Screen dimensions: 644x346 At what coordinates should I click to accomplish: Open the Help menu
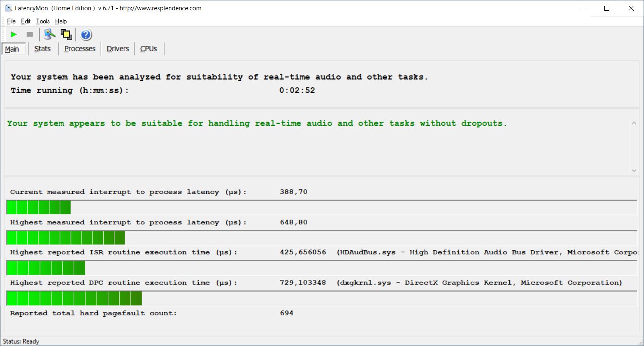pyautogui.click(x=61, y=21)
